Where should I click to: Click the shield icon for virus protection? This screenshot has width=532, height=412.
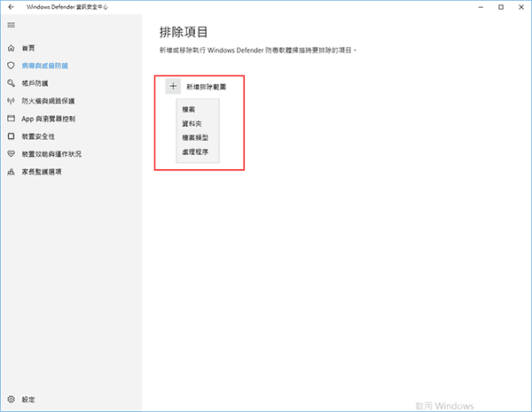tap(11, 66)
